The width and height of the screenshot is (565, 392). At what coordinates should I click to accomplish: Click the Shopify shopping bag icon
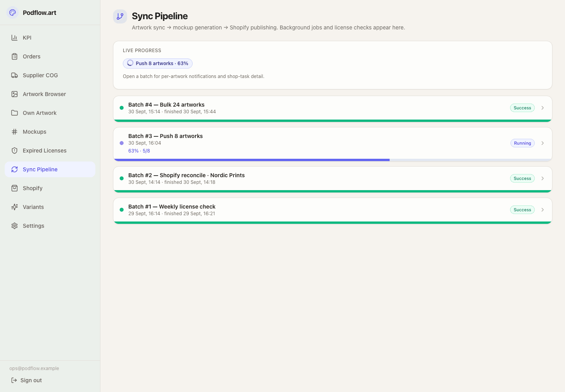coord(15,188)
